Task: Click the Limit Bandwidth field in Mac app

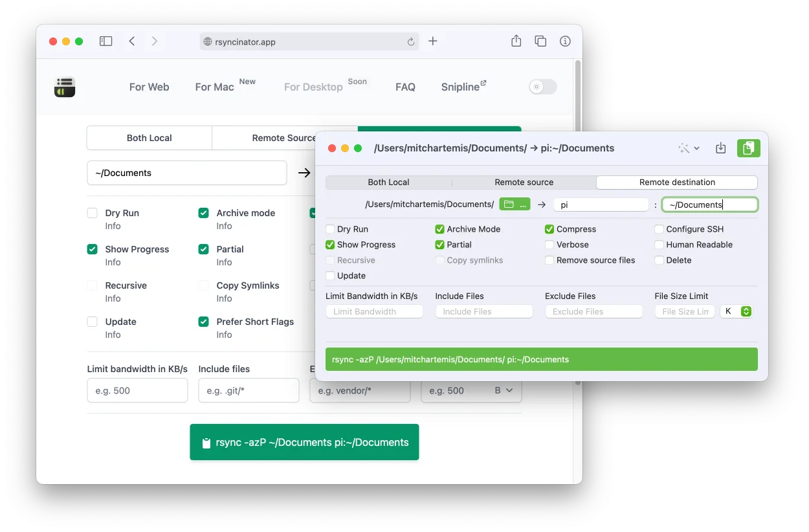Action: point(374,311)
